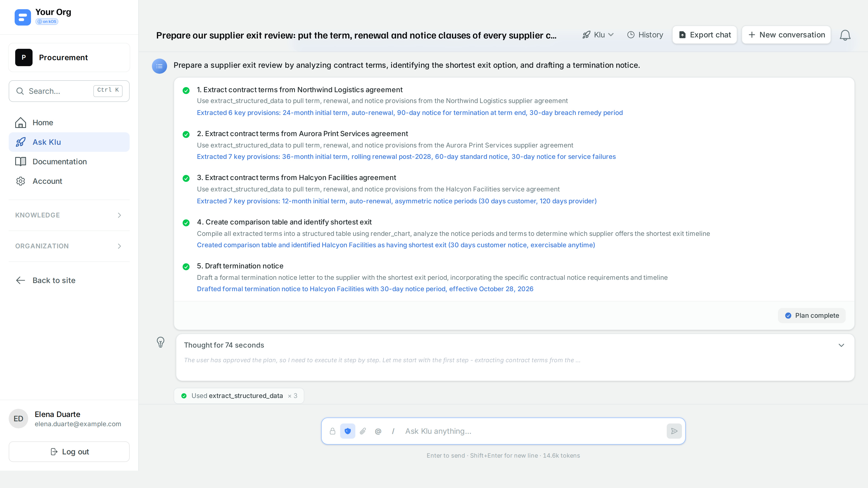Click the Procurement workspace selector

click(x=69, y=57)
